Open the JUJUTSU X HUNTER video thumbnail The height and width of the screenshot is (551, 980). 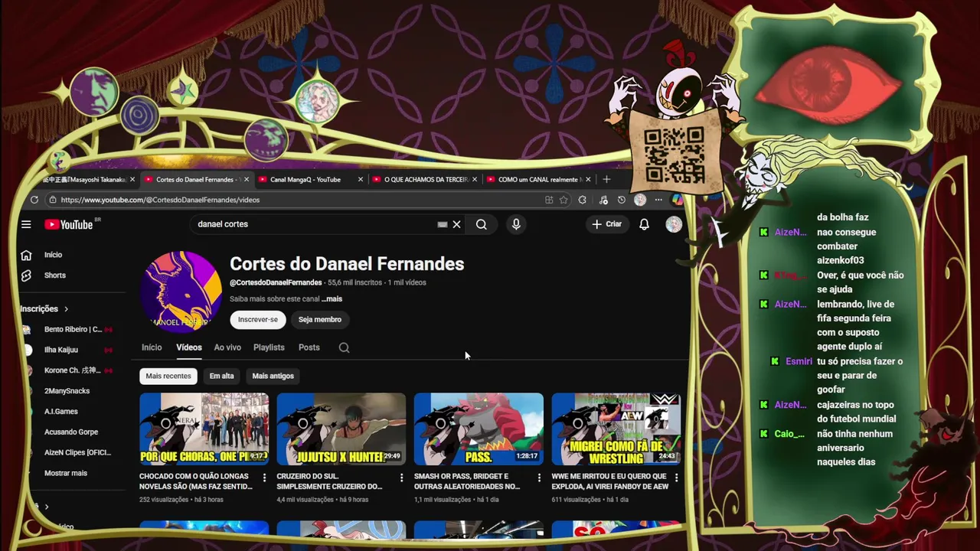[x=341, y=429]
